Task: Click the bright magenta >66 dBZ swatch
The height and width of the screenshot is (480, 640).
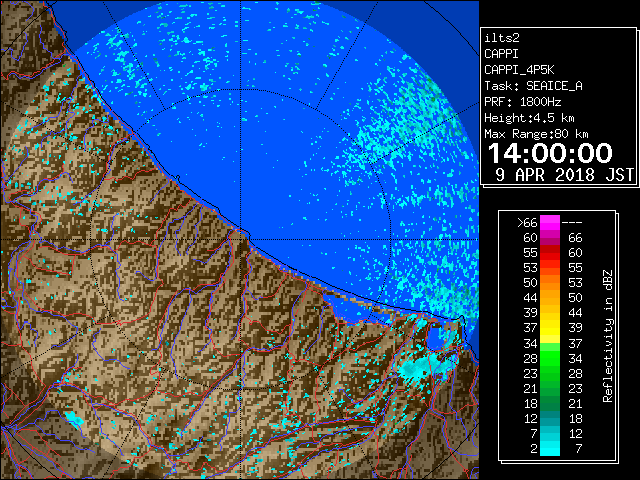Action: coord(550,223)
